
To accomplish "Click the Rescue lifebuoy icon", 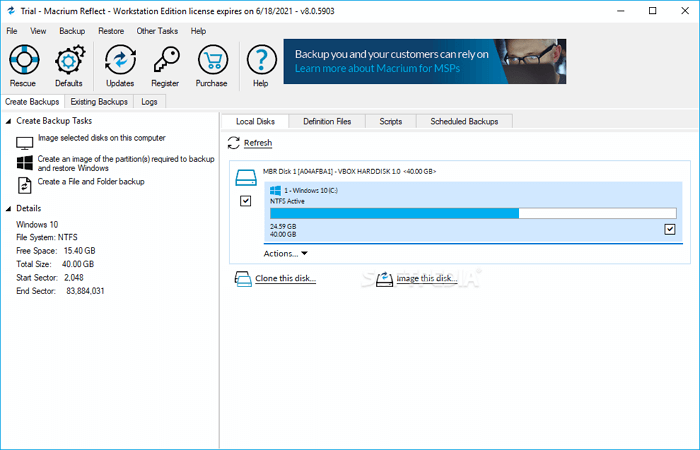I will (23, 62).
